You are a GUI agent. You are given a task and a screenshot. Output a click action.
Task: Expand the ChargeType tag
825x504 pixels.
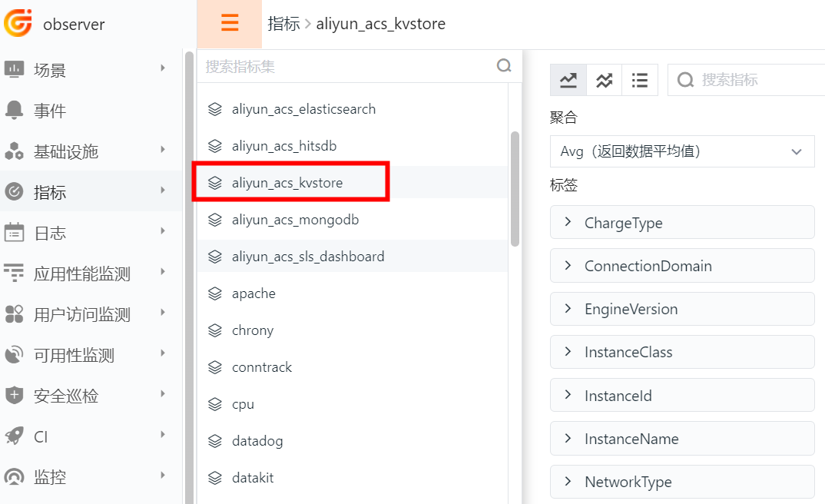coord(682,222)
